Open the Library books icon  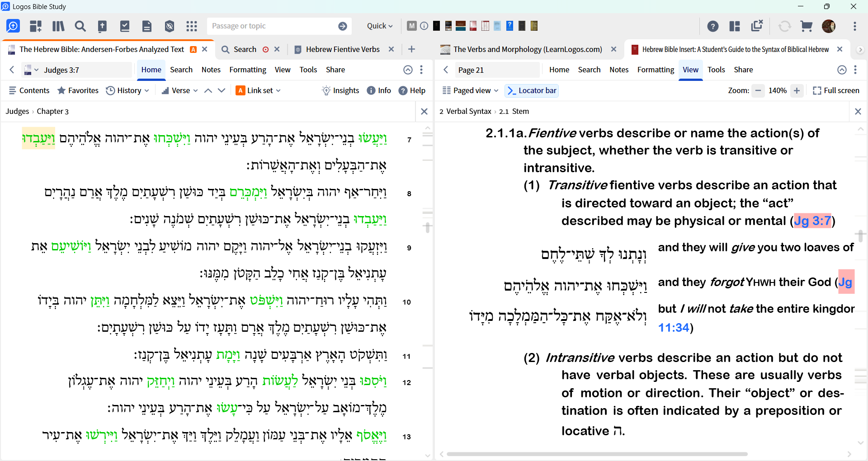tap(58, 26)
